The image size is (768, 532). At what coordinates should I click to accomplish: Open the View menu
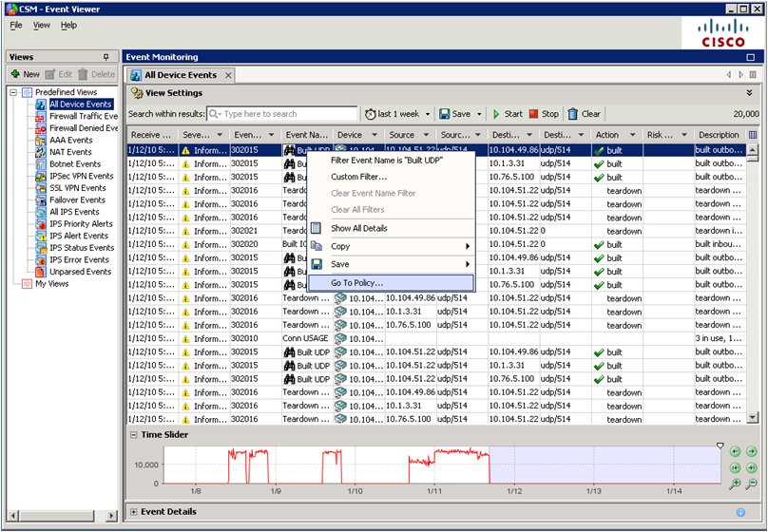(x=42, y=25)
